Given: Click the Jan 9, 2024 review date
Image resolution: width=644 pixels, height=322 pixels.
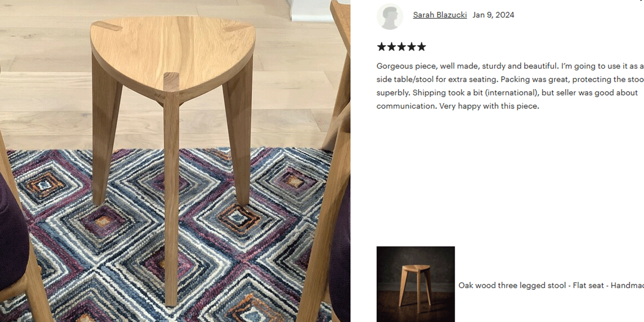Looking at the screenshot, I should (x=493, y=15).
